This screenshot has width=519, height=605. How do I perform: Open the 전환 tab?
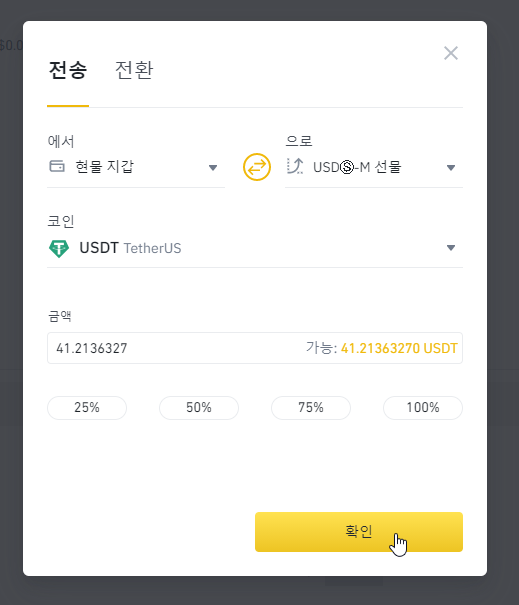pyautogui.click(x=134, y=70)
